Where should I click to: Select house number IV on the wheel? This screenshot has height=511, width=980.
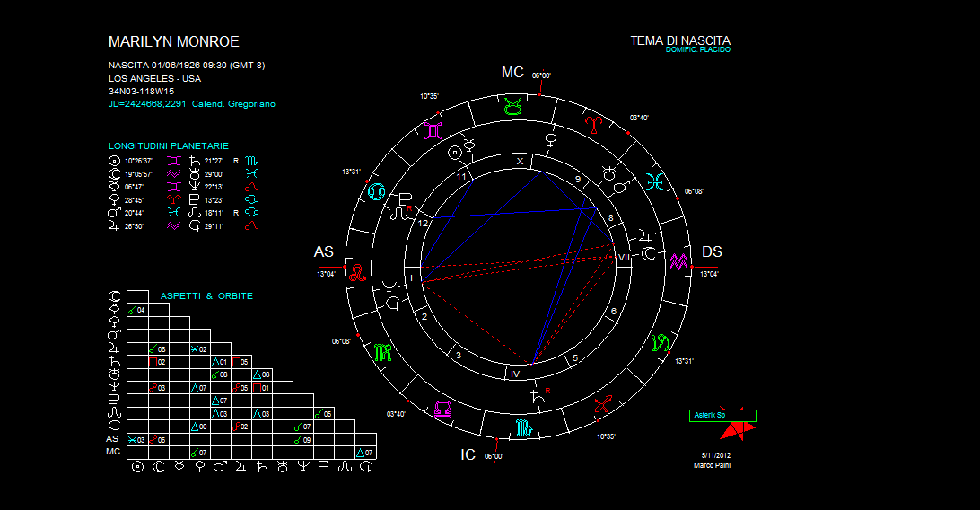(515, 374)
